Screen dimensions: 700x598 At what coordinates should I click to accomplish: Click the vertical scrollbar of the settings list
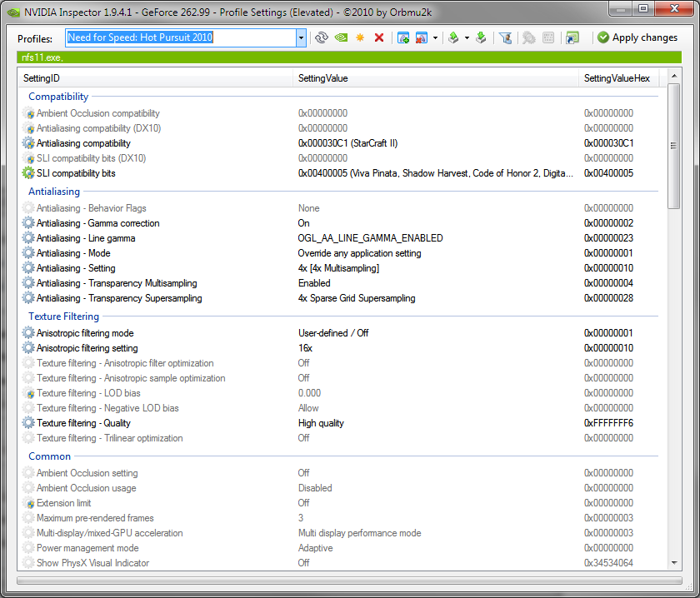(x=674, y=333)
